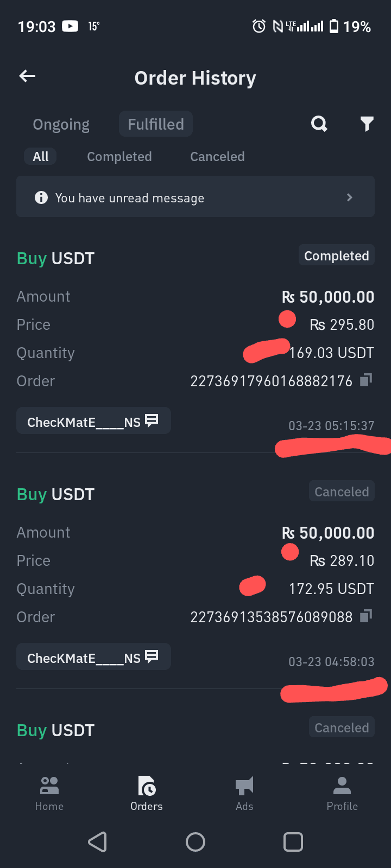Open chat icon on completed order
The height and width of the screenshot is (868, 391).
(152, 420)
